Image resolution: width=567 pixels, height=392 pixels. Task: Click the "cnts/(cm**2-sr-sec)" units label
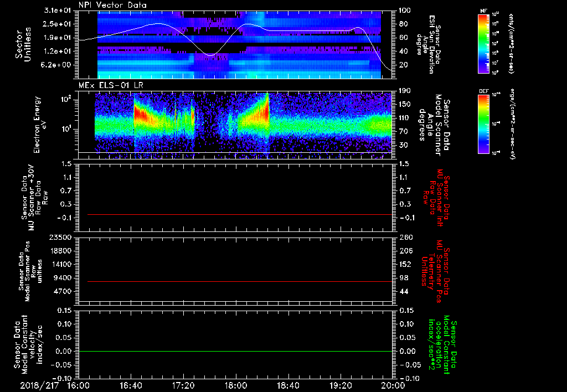[x=511, y=43]
